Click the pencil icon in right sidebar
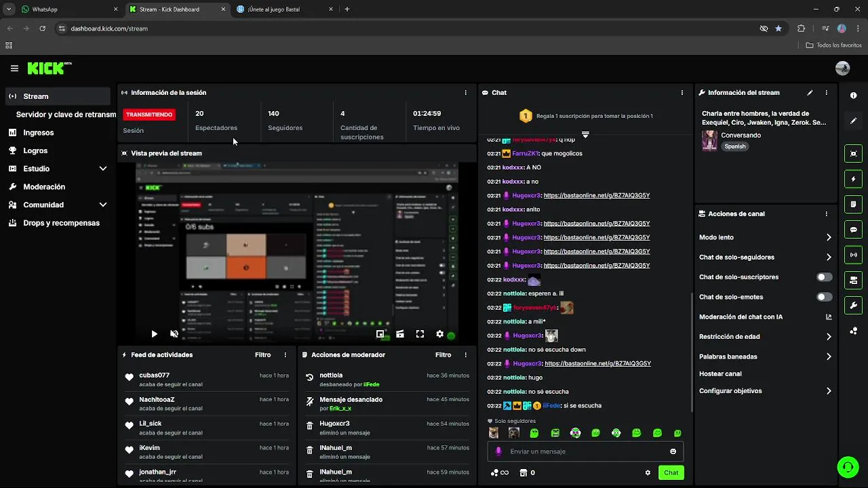The width and height of the screenshot is (868, 488). 853,121
